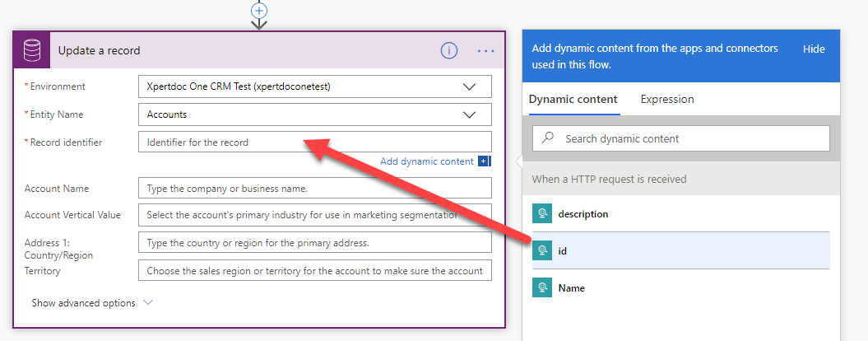
Task: Click the Territory input field
Action: pyautogui.click(x=314, y=270)
